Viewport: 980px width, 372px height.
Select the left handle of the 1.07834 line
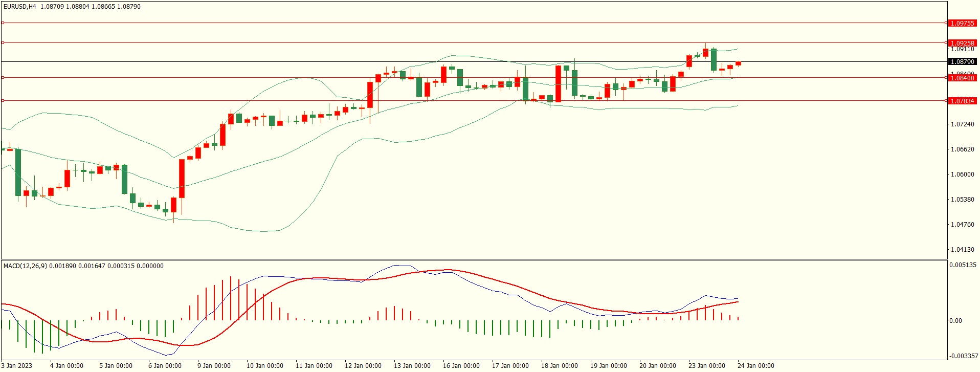coord(3,101)
